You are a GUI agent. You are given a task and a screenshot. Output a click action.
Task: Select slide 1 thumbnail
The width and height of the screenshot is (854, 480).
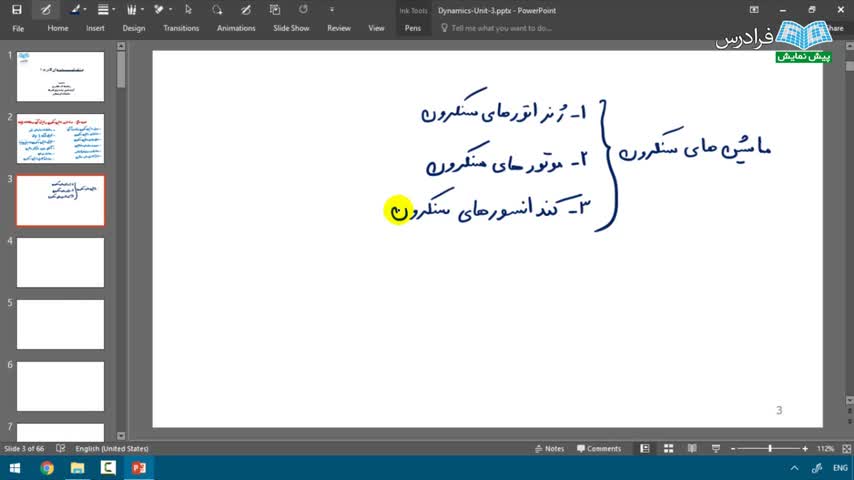[60, 77]
